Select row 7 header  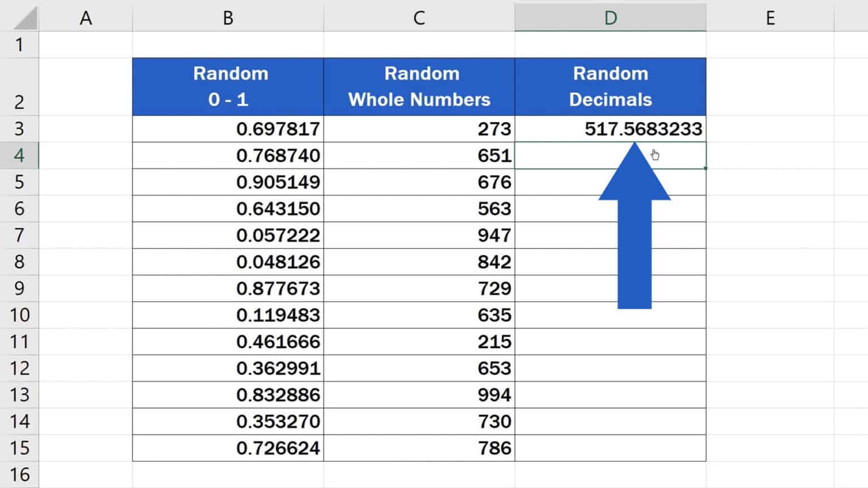pos(19,235)
